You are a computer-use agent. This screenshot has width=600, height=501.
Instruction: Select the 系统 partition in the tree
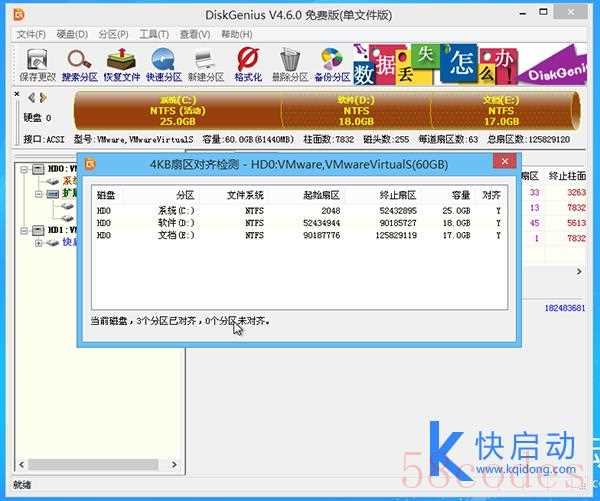pos(62,181)
